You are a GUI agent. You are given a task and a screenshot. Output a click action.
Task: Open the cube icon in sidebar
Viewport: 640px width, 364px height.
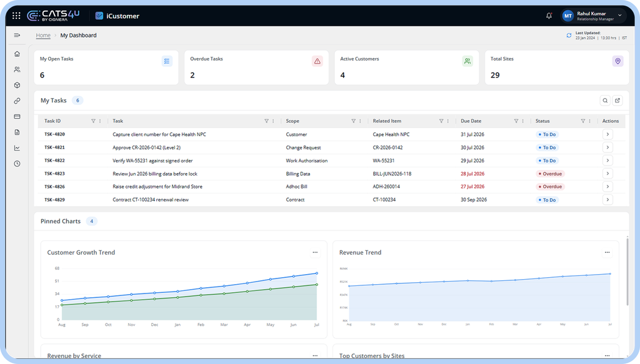(17, 85)
